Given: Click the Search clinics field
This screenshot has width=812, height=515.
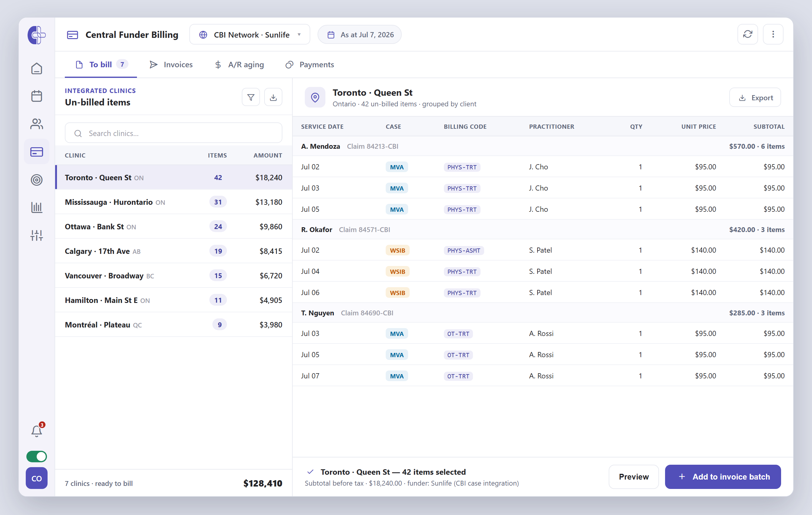Looking at the screenshot, I should 173,133.
